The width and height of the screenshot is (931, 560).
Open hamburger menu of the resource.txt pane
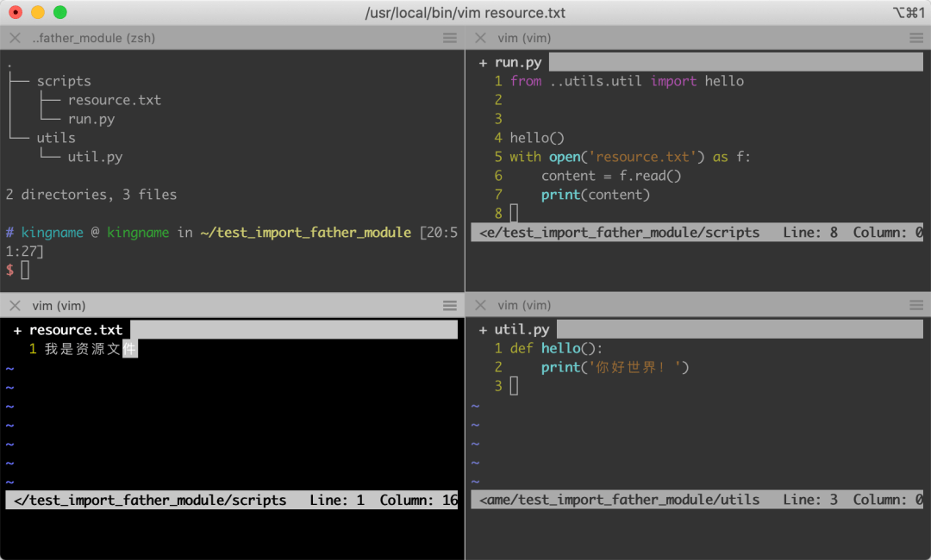pyautogui.click(x=449, y=306)
